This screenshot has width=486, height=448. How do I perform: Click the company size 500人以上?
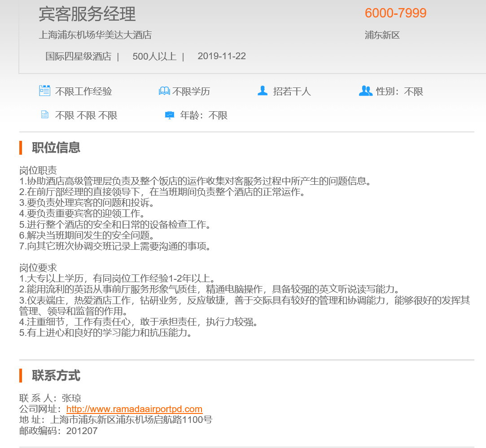(x=154, y=57)
